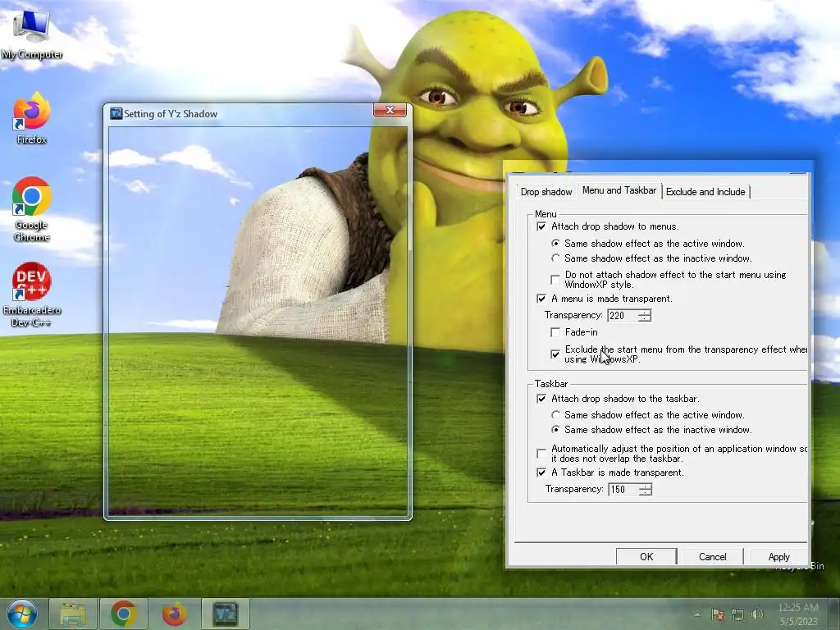The width and height of the screenshot is (840, 630).
Task: Select menu shadow same as inactive window
Action: 556,258
